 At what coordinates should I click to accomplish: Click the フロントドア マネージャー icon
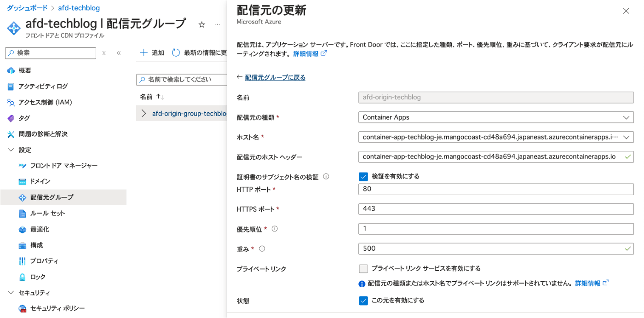pyautogui.click(x=23, y=166)
